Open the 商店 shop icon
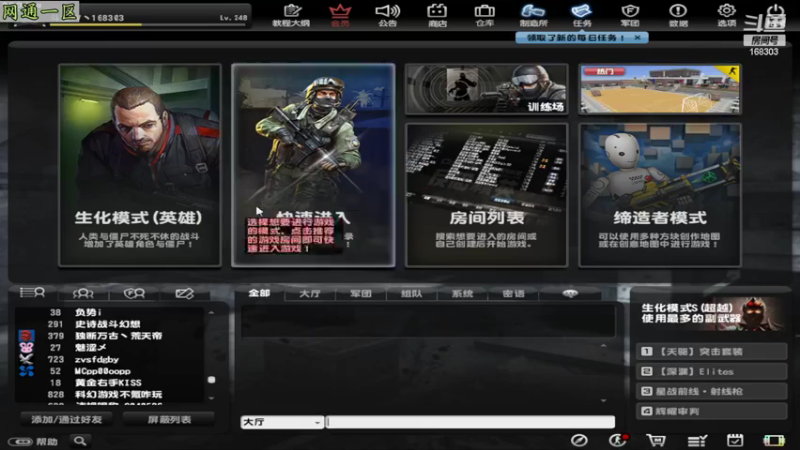Image resolution: width=800 pixels, height=450 pixels. [437, 15]
